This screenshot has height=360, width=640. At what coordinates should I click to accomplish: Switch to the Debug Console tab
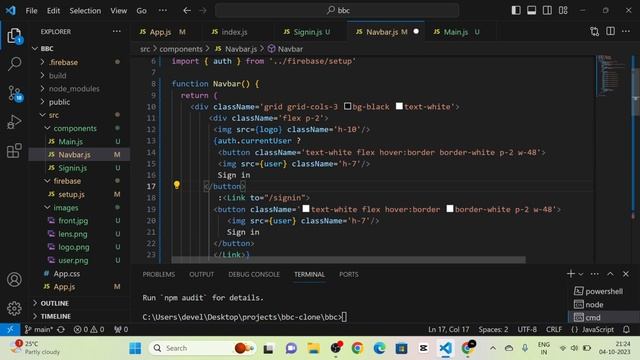(254, 274)
